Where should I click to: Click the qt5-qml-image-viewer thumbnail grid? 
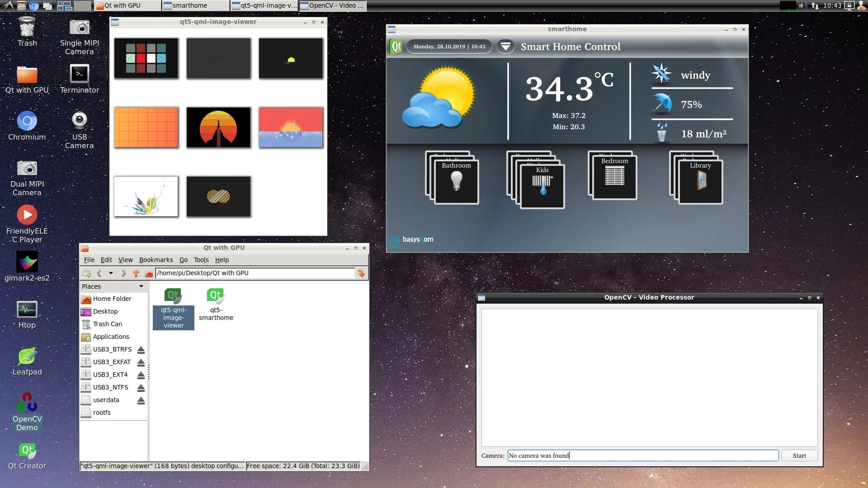click(219, 127)
